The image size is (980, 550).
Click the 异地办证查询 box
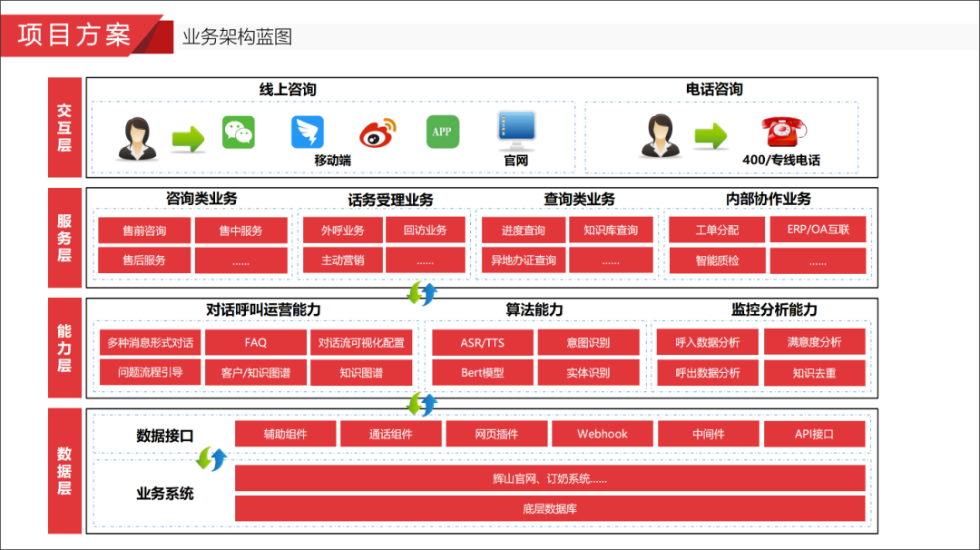coord(524,260)
